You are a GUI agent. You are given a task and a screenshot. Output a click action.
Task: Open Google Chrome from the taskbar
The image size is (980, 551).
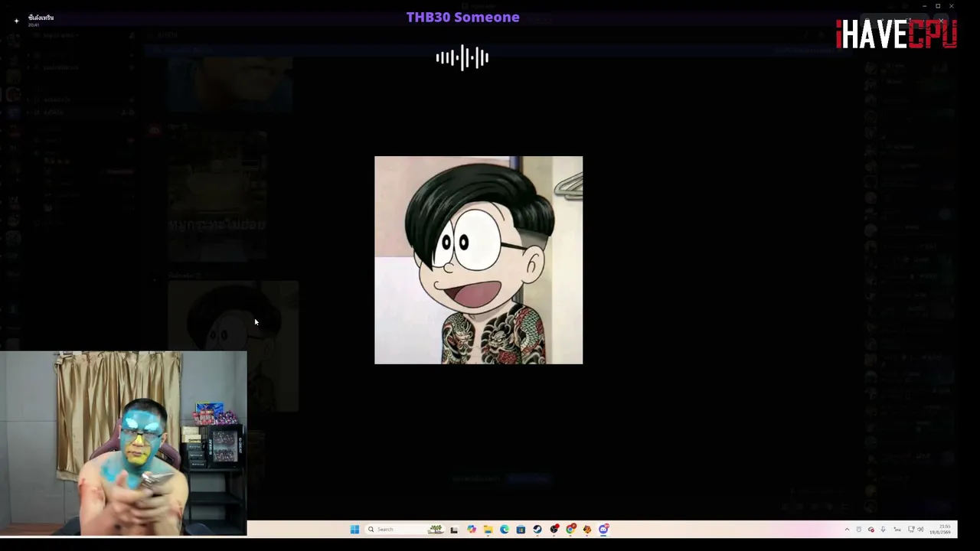(x=570, y=530)
